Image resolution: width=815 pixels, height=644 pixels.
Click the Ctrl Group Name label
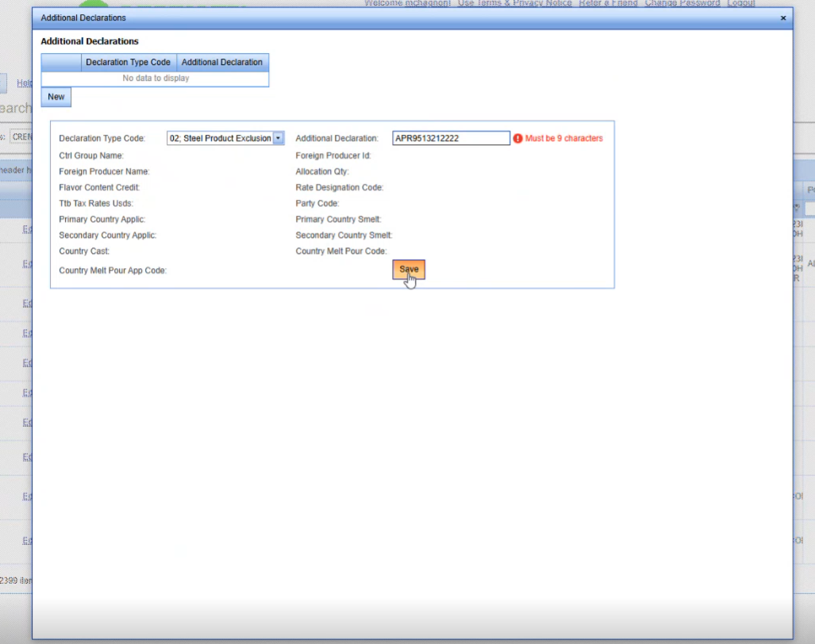click(91, 155)
